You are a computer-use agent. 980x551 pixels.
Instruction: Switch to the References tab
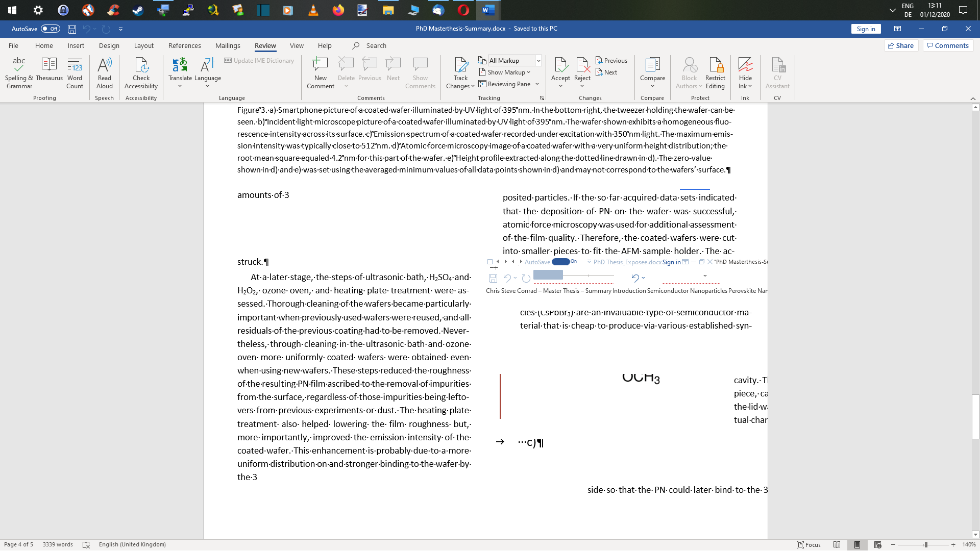(185, 45)
